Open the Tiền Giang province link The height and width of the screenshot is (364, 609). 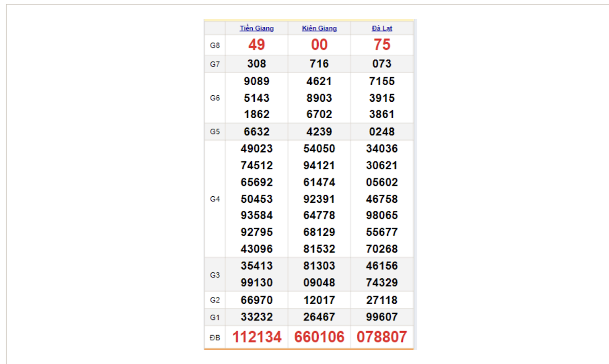click(x=257, y=28)
